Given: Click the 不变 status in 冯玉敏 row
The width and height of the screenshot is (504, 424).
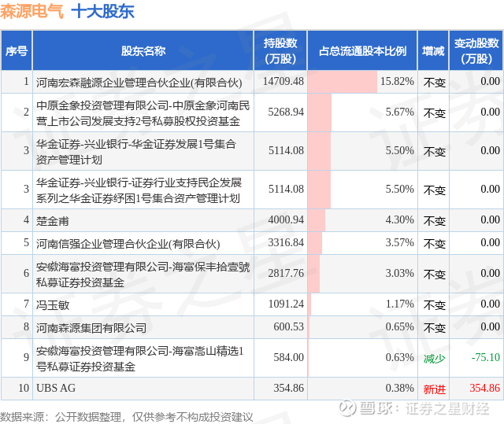Looking at the screenshot, I should tap(434, 305).
